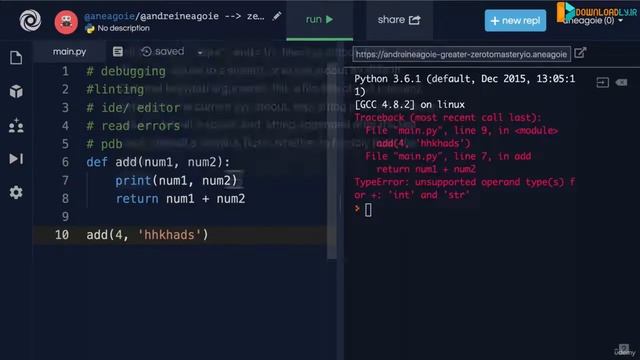Click the "# read errors" comment
Image resolution: width=640 pixels, height=360 pixels.
(x=133, y=126)
